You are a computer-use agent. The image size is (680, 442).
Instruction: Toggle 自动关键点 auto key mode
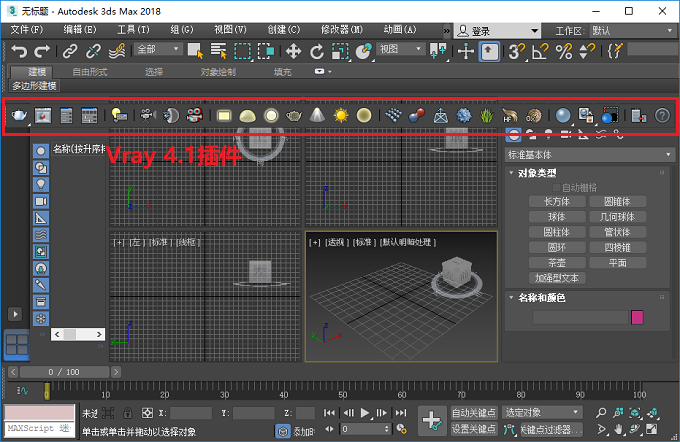pos(473,412)
